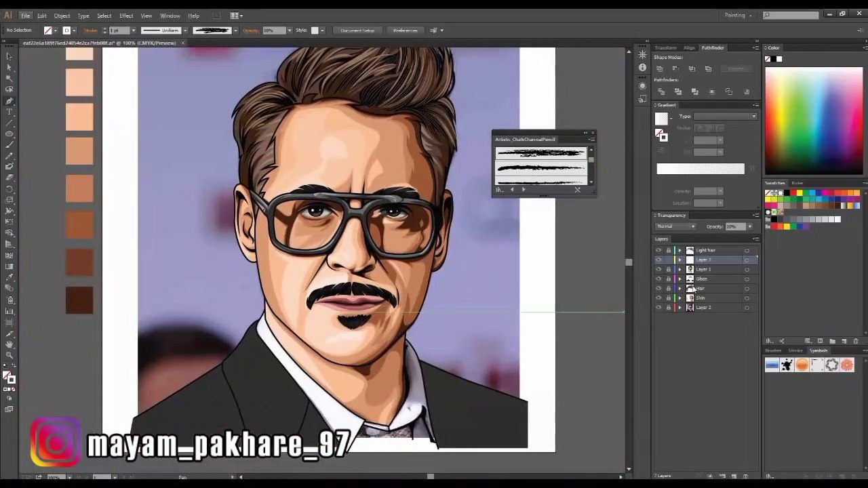Open the brush definition dropdown

235,30
